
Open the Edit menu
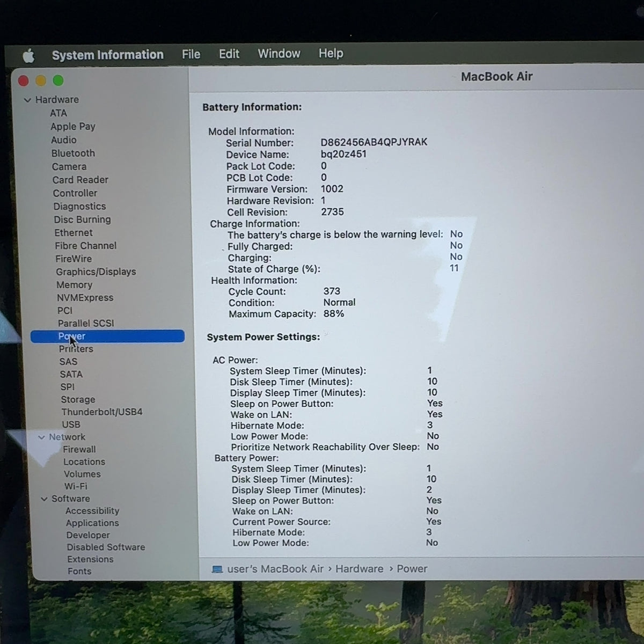point(229,54)
